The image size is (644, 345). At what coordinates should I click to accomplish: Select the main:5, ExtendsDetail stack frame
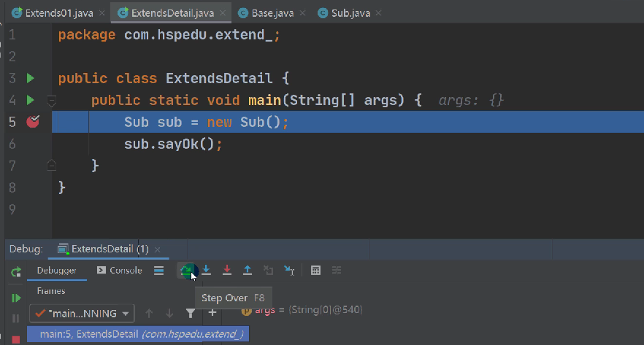click(x=138, y=334)
